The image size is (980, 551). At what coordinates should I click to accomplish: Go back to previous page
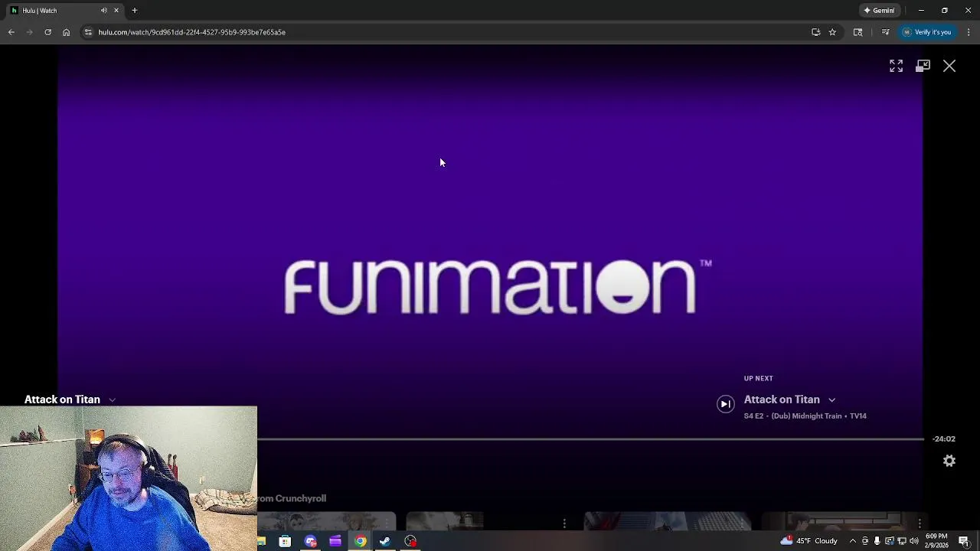pyautogui.click(x=11, y=32)
